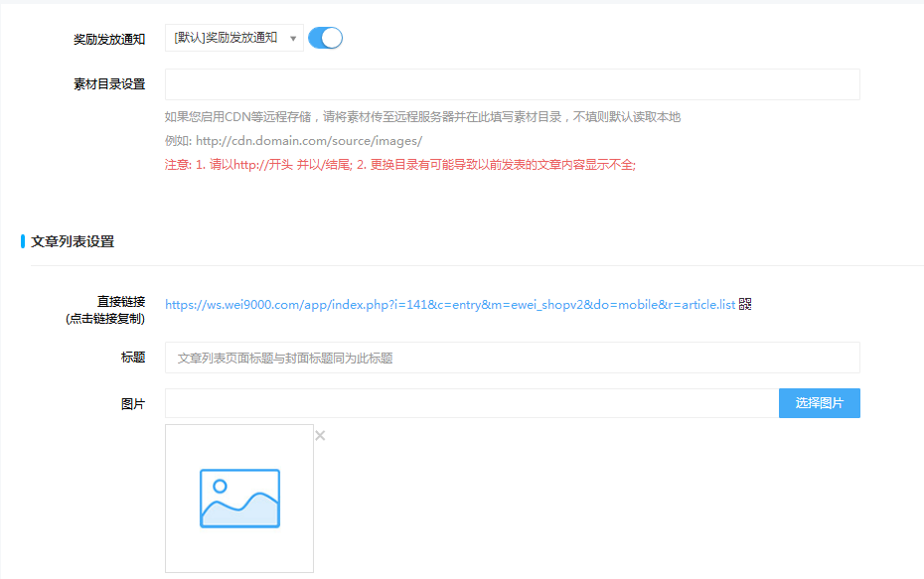924x579 pixels.
Task: Remove image with the X icon
Action: [320, 436]
